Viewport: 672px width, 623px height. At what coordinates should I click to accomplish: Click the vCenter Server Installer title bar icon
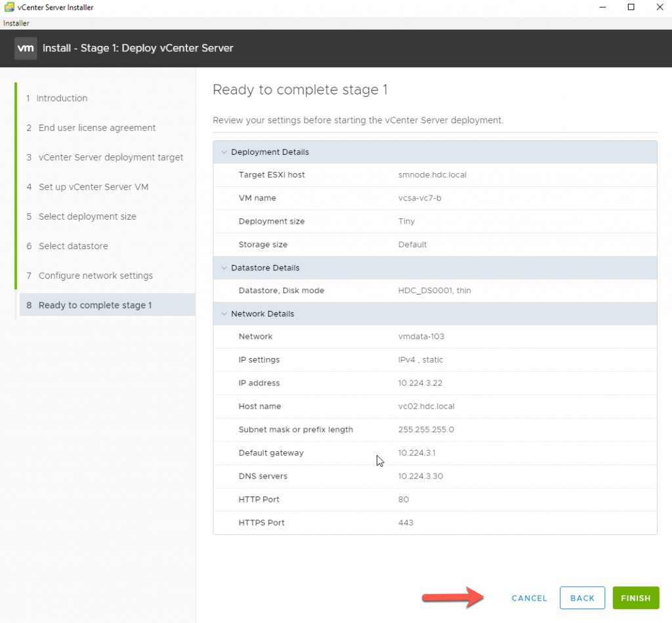coord(9,7)
